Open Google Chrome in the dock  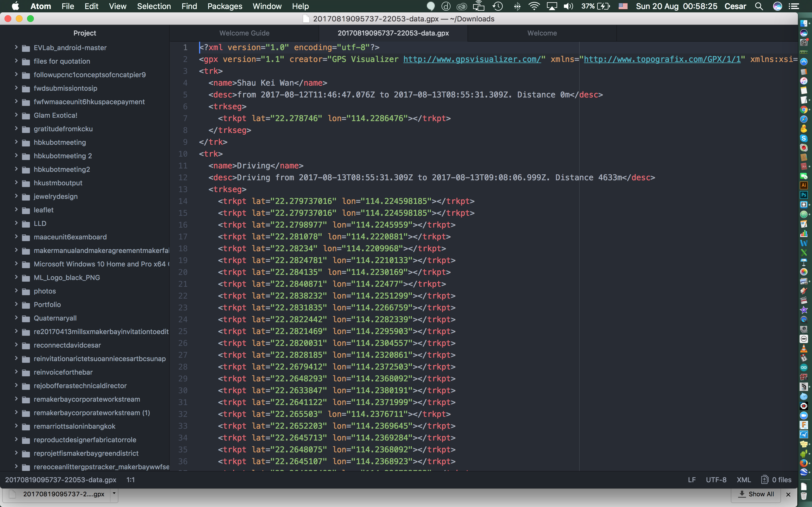[804, 110]
